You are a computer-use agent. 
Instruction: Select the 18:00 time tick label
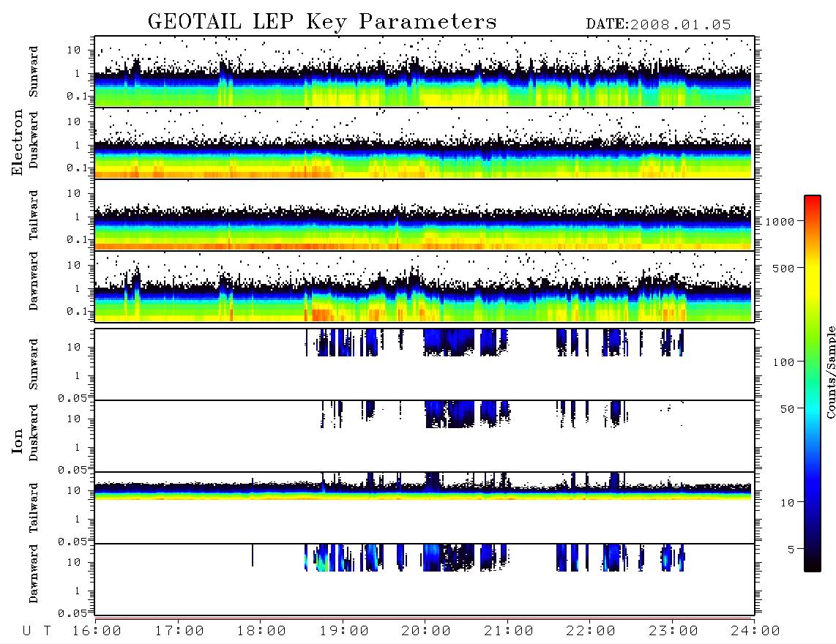pos(261,631)
